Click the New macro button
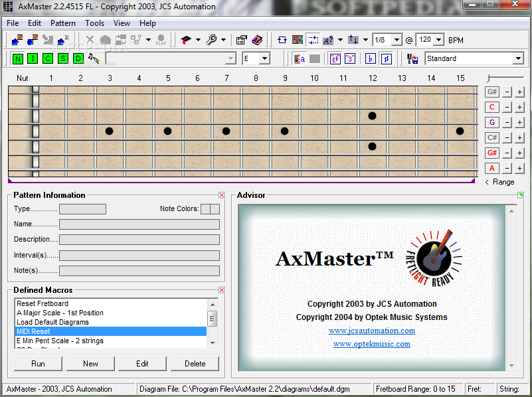This screenshot has width=532, height=397. 90,364
